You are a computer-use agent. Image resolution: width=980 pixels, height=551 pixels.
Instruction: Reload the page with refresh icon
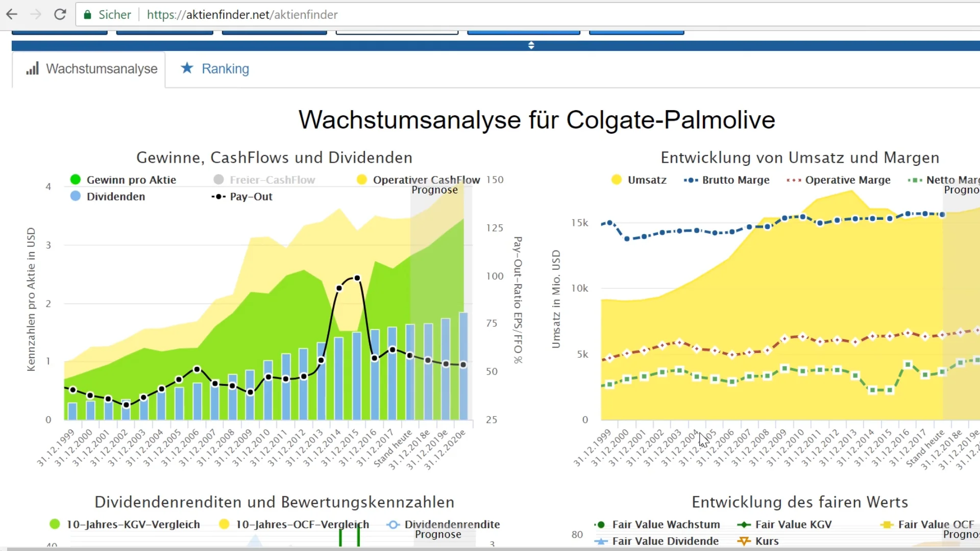60,14
